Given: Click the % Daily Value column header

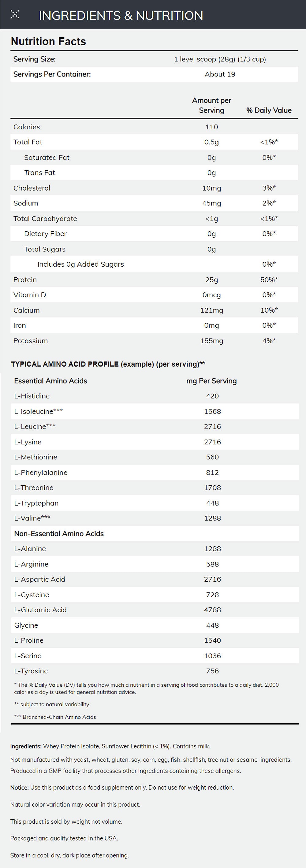Looking at the screenshot, I should pyautogui.click(x=269, y=110).
